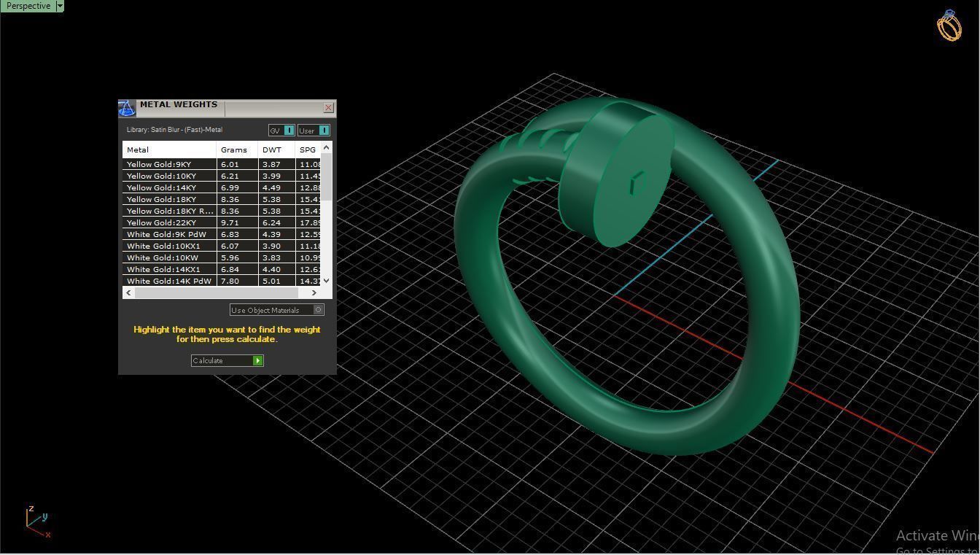Select the White Gold:14KX1 row
Viewport: 980px width, 555px height.
tap(222, 269)
